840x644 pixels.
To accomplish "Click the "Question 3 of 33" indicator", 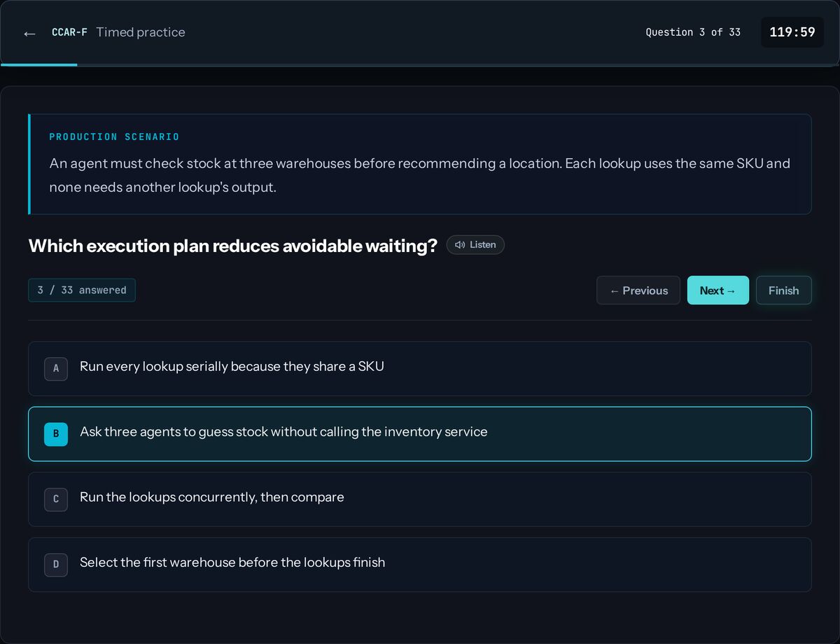I will click(x=693, y=32).
